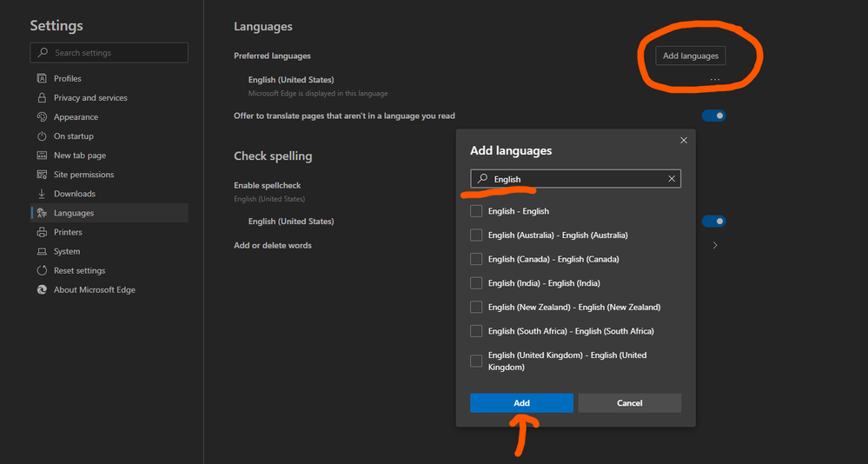Check the English (New Zealand) checkbox
868x464 pixels.
click(476, 307)
